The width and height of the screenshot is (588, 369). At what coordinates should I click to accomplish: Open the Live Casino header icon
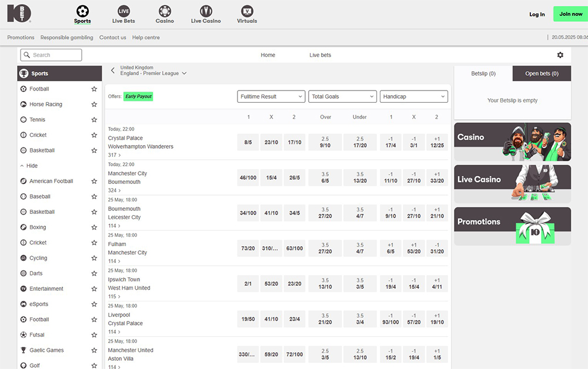206,11
